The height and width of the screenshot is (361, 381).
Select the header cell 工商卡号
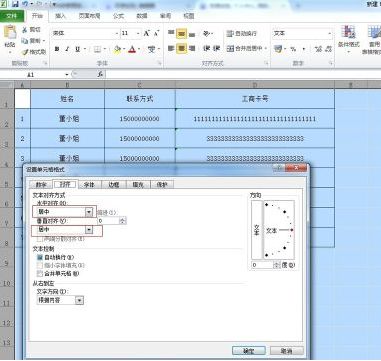(x=255, y=99)
